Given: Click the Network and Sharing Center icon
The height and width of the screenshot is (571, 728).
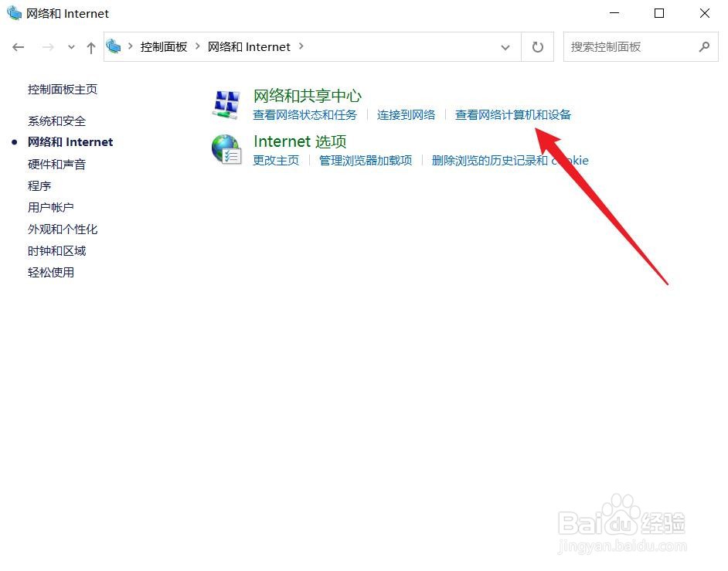Looking at the screenshot, I should point(226,104).
